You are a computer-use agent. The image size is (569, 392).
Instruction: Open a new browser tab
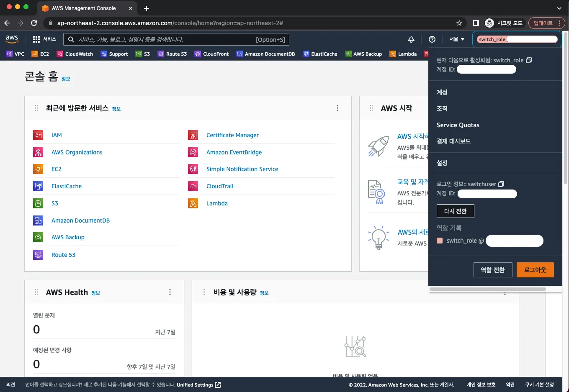pos(147,8)
